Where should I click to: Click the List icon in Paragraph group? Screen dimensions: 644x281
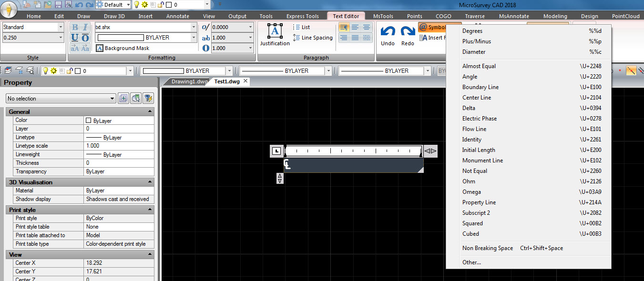click(301, 27)
